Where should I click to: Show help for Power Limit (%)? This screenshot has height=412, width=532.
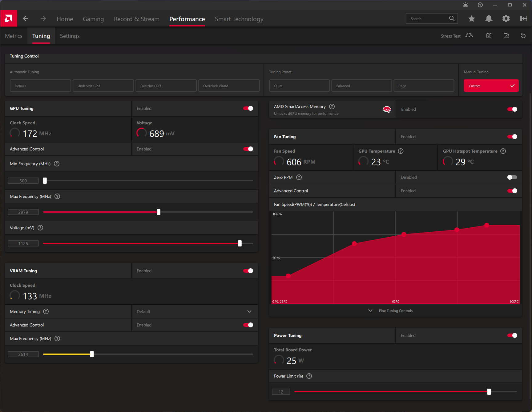(309, 376)
